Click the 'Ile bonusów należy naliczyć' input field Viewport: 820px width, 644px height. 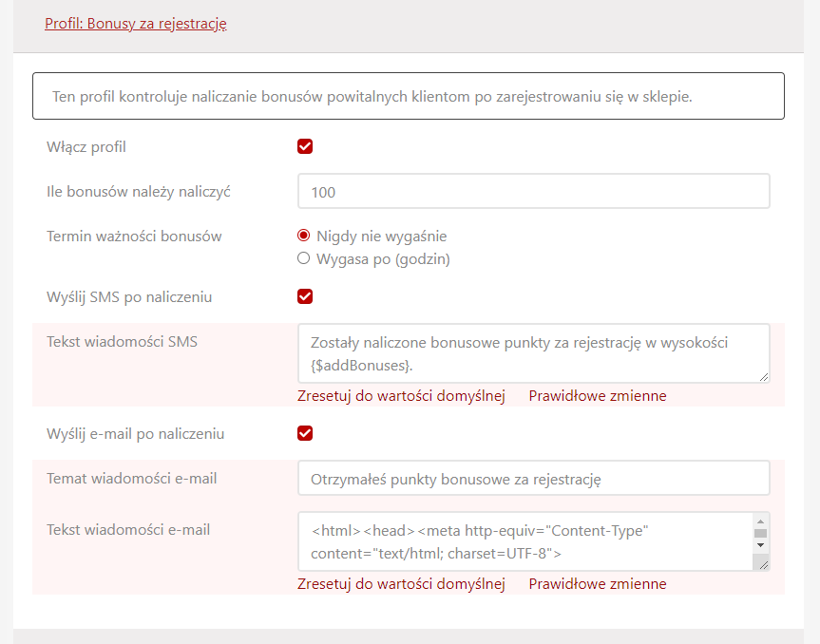click(x=533, y=192)
